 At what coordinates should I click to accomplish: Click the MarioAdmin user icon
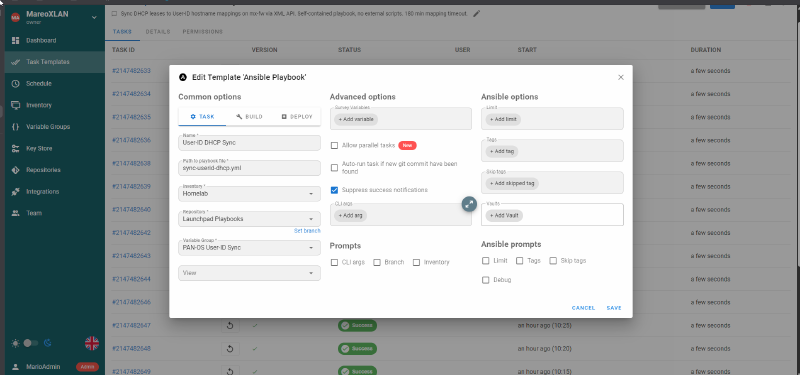coord(15,367)
